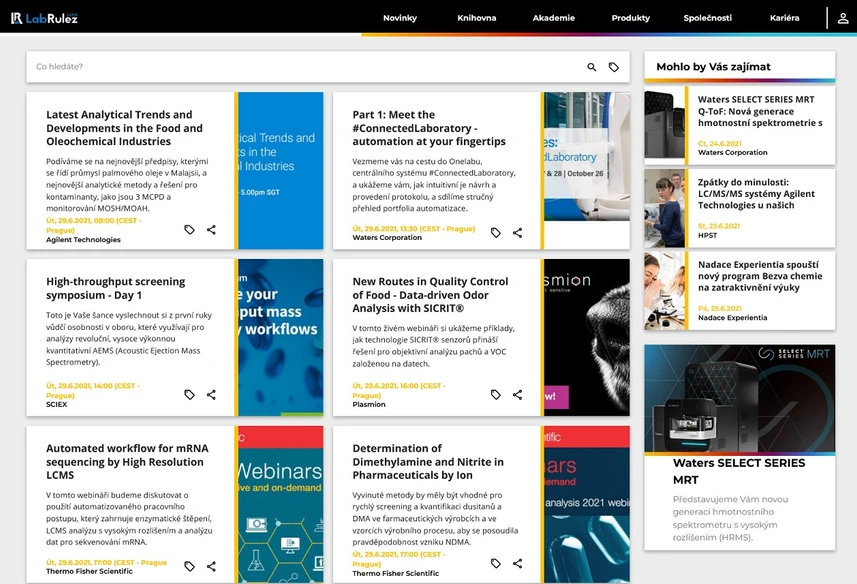The image size is (857, 584).
Task: Share the High-throughput screening symposium card
Action: coord(212,394)
